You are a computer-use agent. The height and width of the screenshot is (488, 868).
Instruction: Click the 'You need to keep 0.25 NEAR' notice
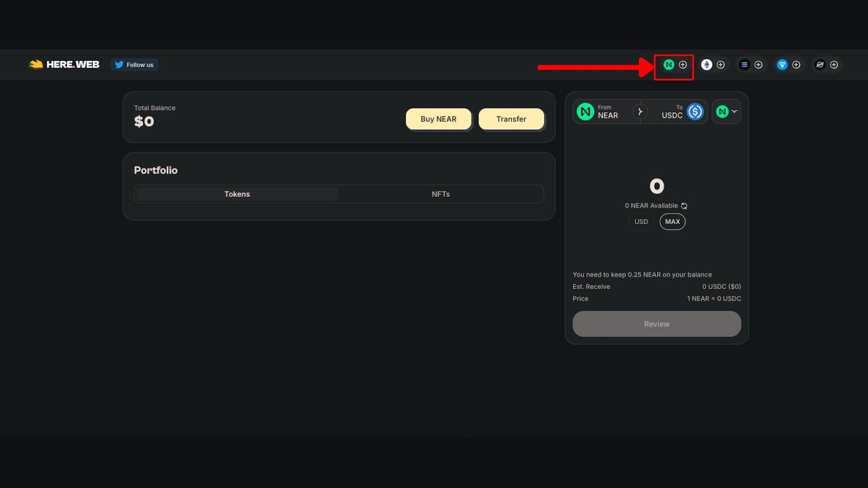pos(642,275)
